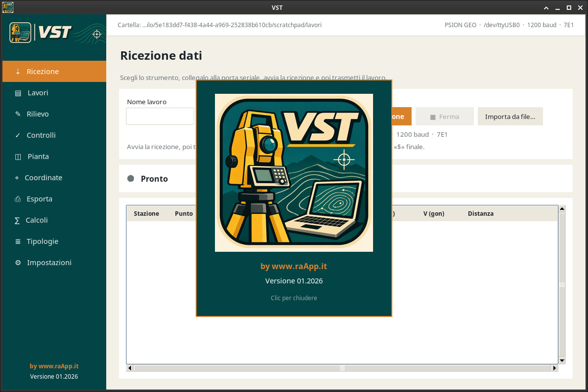This screenshot has width=588, height=392.
Task: Click the Rilievo pencil icon
Action: pyautogui.click(x=18, y=114)
